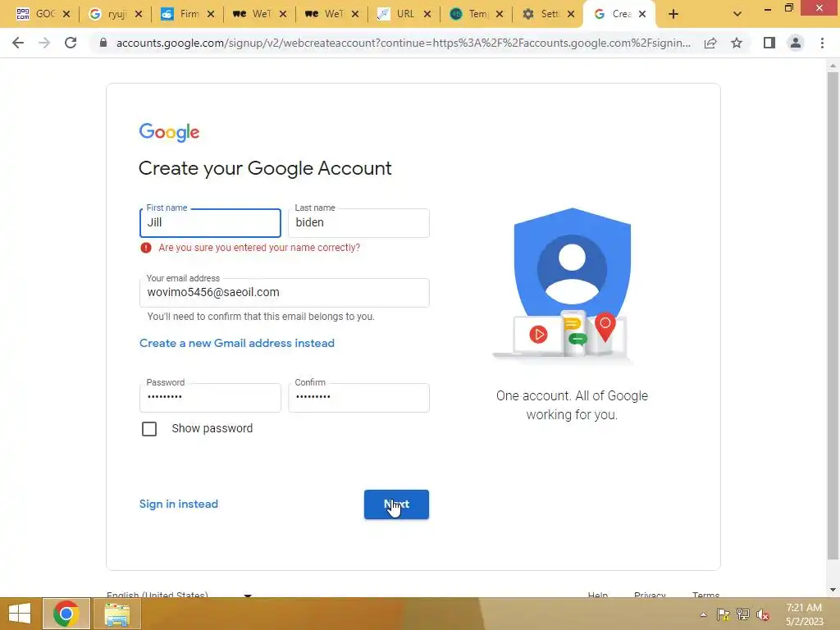This screenshot has width=840, height=630.
Task: Click the browser forward arrow
Action: (44, 43)
